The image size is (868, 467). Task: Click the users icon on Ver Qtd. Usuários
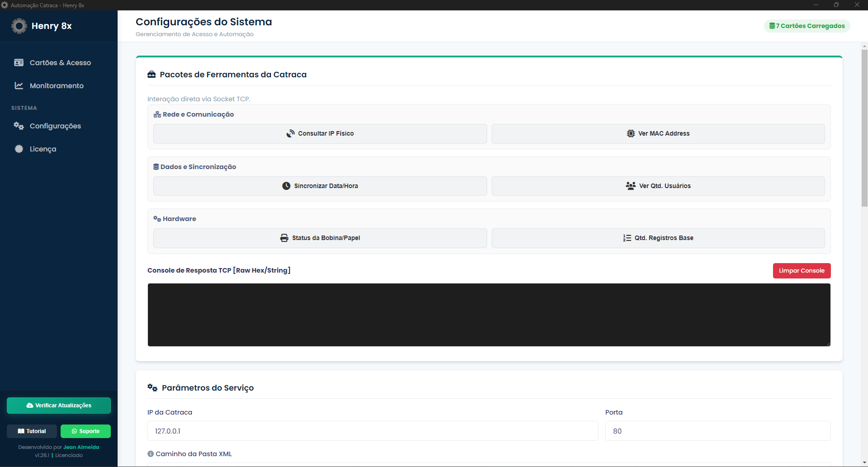(x=631, y=186)
